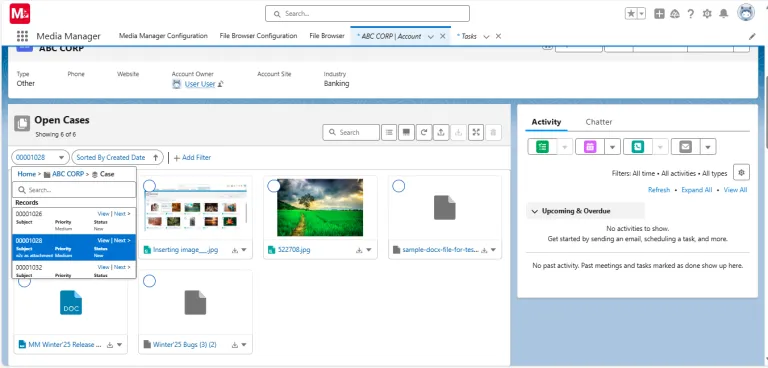This screenshot has height=368, width=768.
Task: Open the 522708.jpg landscape thumbnail
Action: tap(320, 207)
